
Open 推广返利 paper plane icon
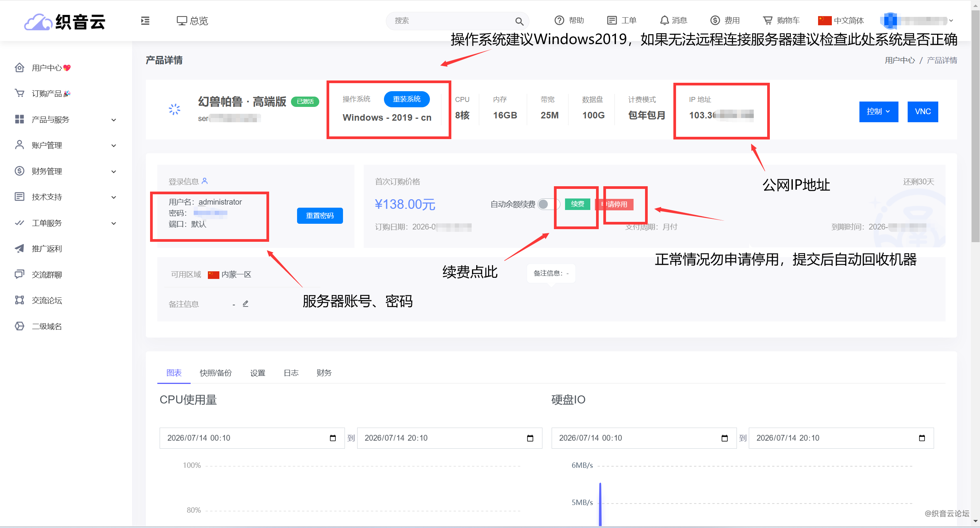click(x=20, y=248)
